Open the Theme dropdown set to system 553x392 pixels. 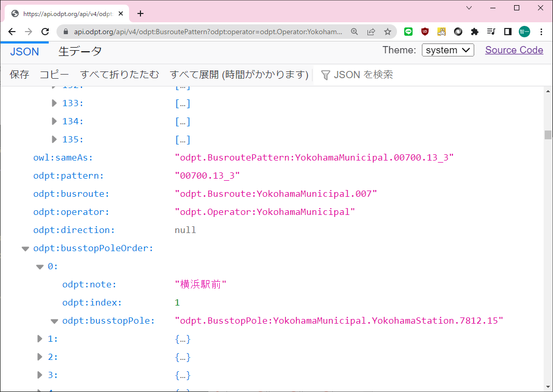448,50
